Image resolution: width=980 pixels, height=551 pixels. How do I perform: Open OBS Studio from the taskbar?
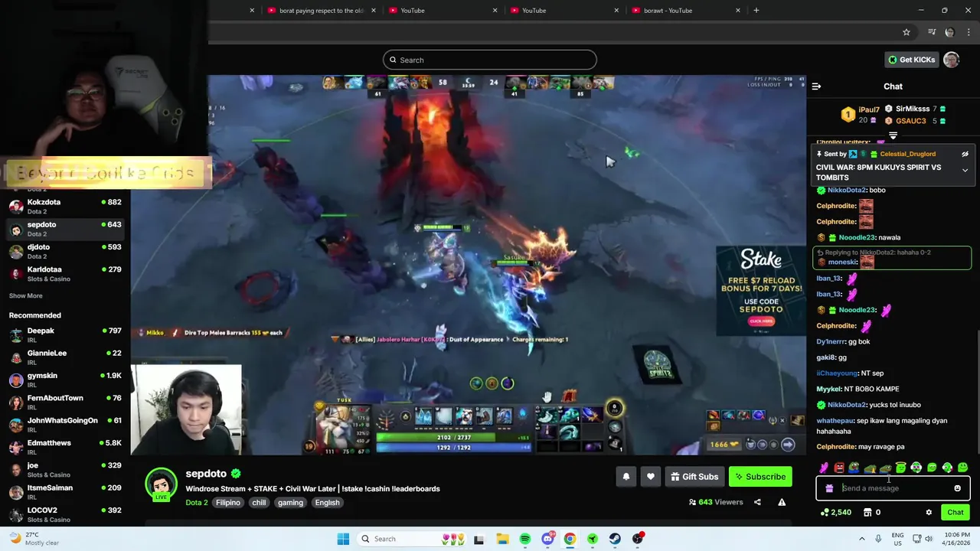coord(638,539)
